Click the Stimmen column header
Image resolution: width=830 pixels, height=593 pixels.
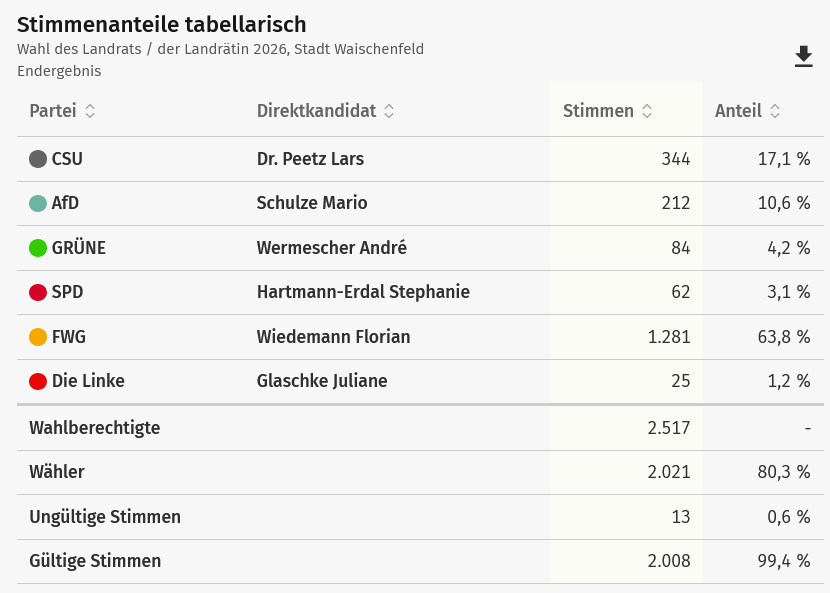(598, 111)
